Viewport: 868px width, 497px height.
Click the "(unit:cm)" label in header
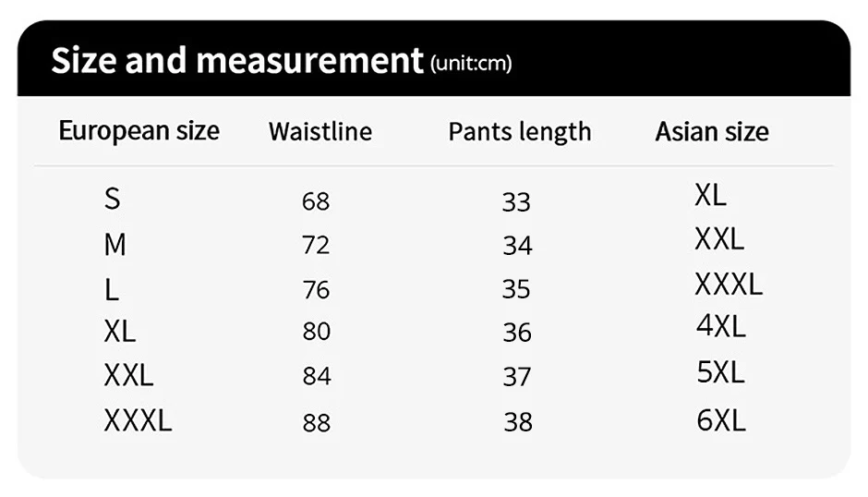[x=471, y=64]
